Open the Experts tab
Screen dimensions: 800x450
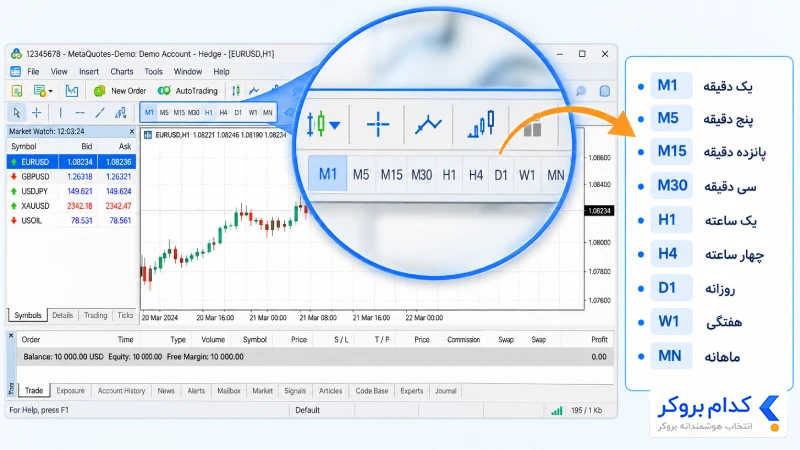pyautogui.click(x=411, y=391)
